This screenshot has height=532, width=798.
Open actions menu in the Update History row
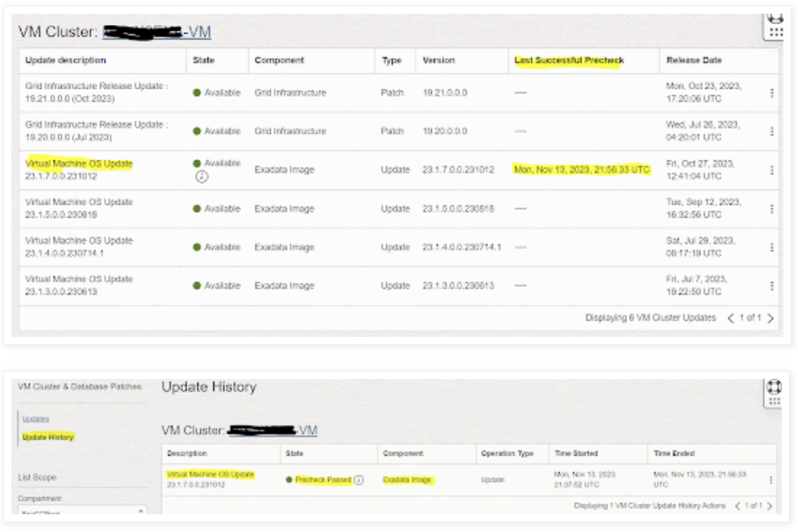pyautogui.click(x=771, y=480)
